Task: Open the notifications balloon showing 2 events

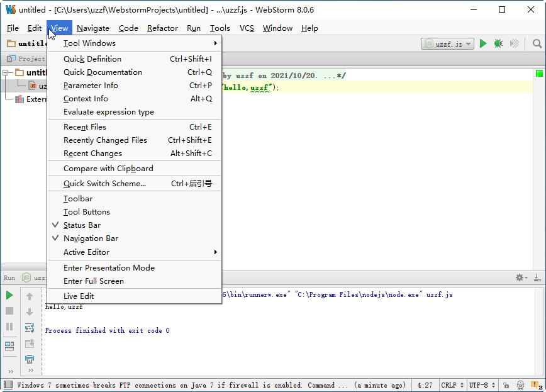Action: [536, 385]
